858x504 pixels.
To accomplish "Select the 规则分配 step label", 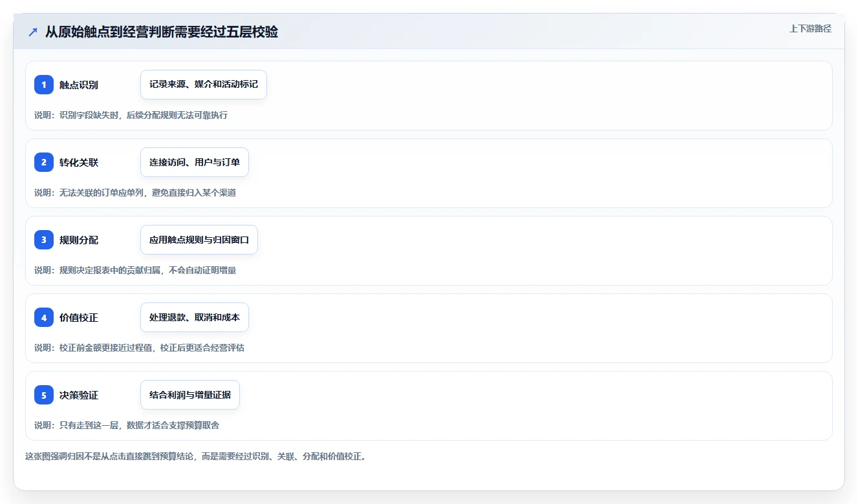I will (x=79, y=240).
